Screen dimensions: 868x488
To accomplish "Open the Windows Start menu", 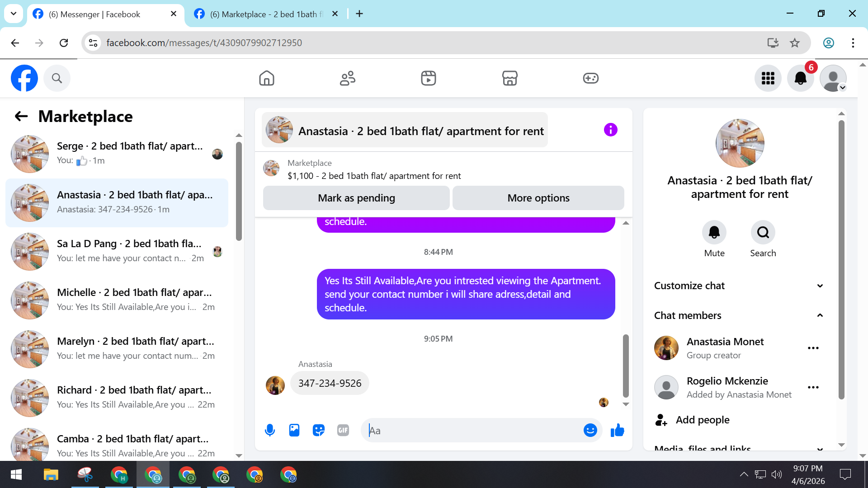I will point(16,474).
